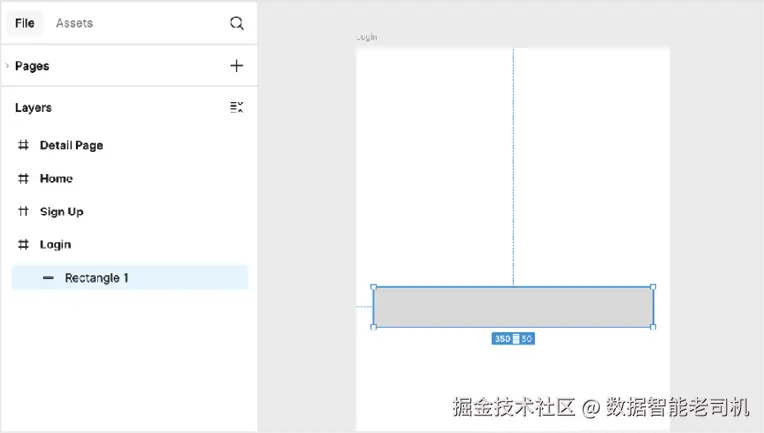Image resolution: width=764 pixels, height=433 pixels.
Task: Click the Pages section header
Action: pos(32,66)
